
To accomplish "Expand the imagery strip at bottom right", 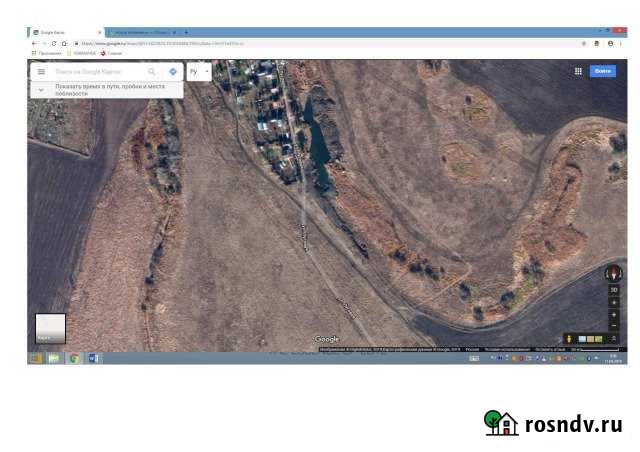I will (x=614, y=339).
